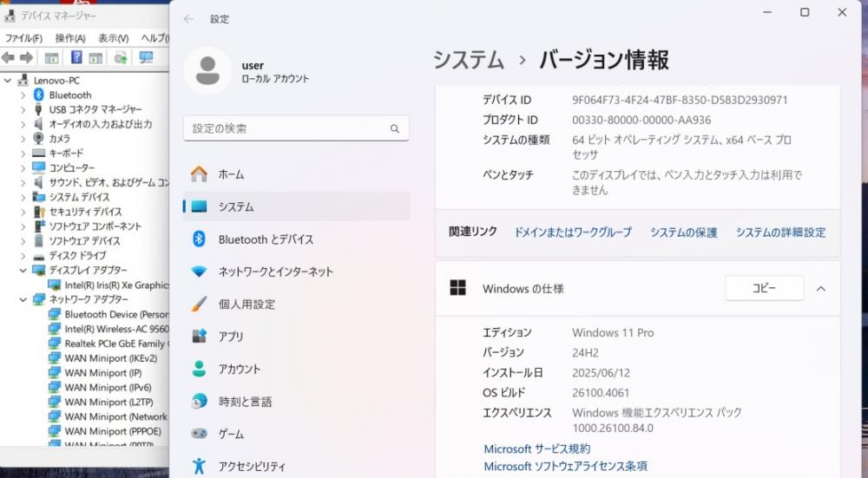This screenshot has height=478, width=868.
Task: Click the セキュリティ デバイス tree item
Action: pos(85,212)
